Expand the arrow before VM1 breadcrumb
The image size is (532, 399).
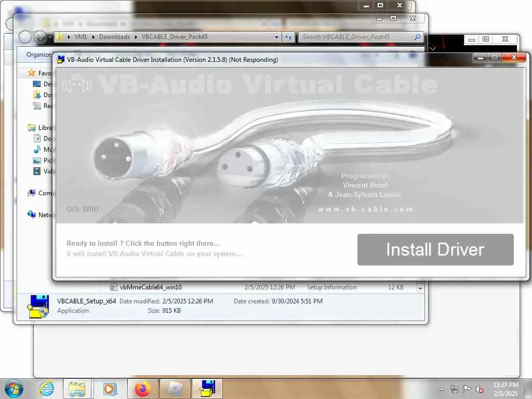point(69,37)
